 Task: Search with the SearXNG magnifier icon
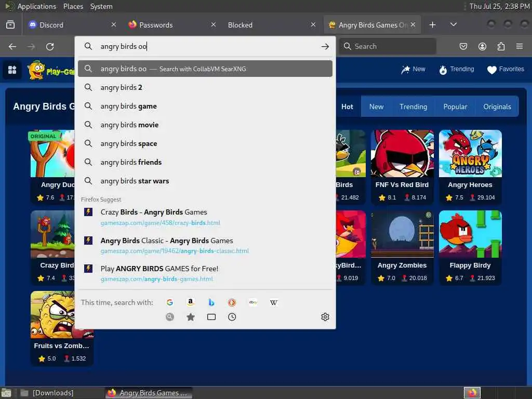coord(170,317)
